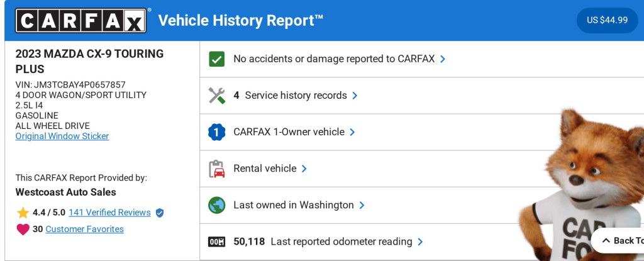Click the rental vehicle clipboard icon
Viewport: 644px width, 261px height.
point(216,169)
